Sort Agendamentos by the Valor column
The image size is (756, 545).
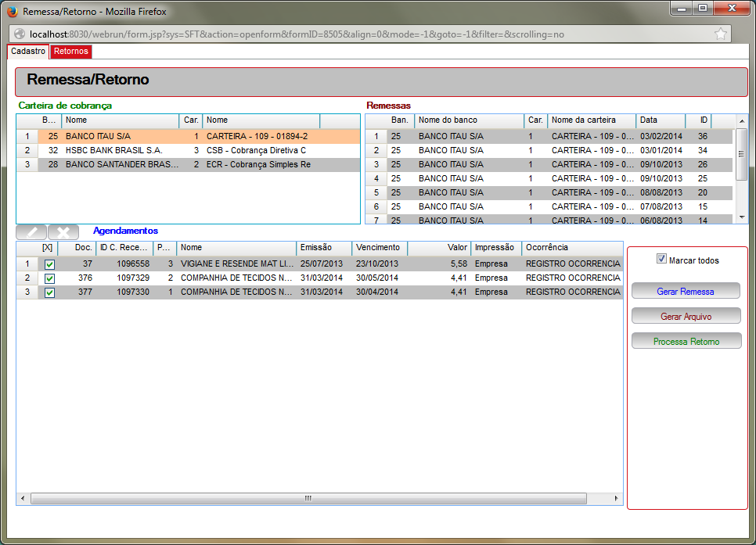(439, 248)
